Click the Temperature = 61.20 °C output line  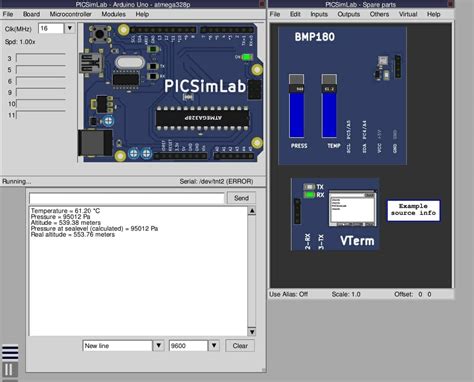(65, 211)
